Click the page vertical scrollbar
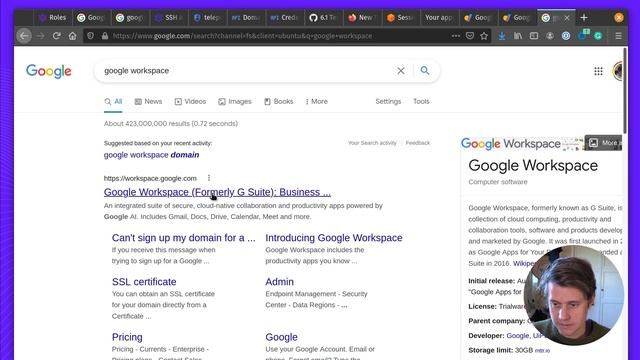The width and height of the screenshot is (640, 360). 625,90
